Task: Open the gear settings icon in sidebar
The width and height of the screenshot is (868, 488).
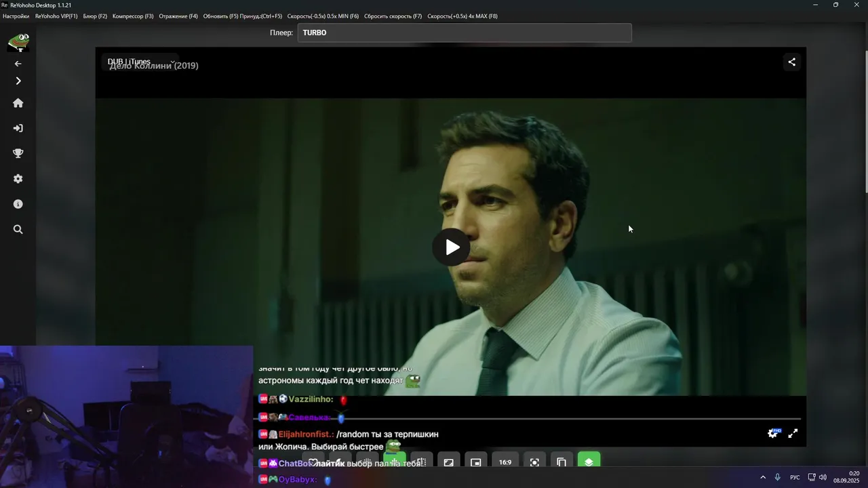Action: (18, 179)
